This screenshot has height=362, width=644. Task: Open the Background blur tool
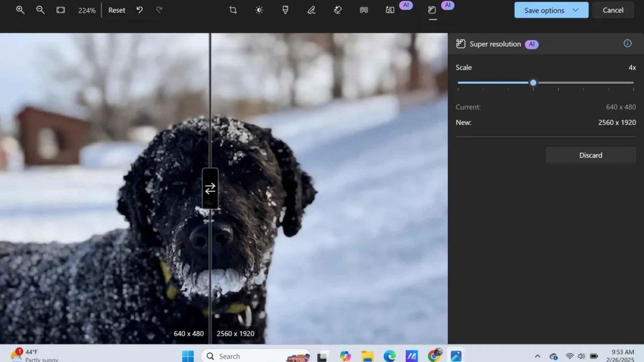pyautogui.click(x=364, y=10)
